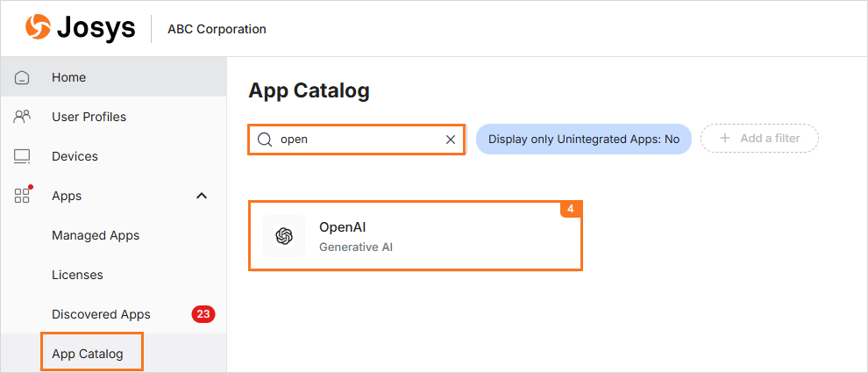Viewport: 868px width, 373px height.
Task: Click the App Catalog heading
Action: 309,91
